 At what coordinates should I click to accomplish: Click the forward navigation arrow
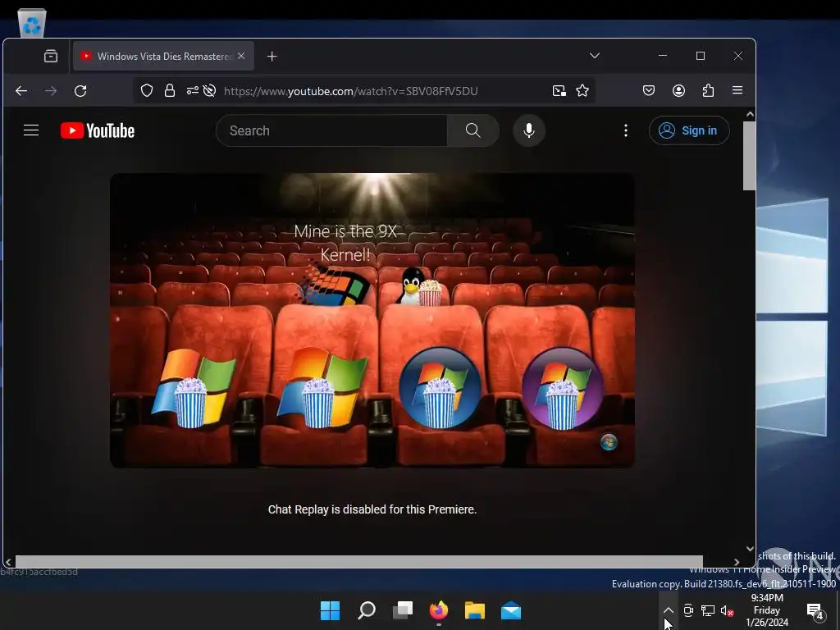coord(51,91)
